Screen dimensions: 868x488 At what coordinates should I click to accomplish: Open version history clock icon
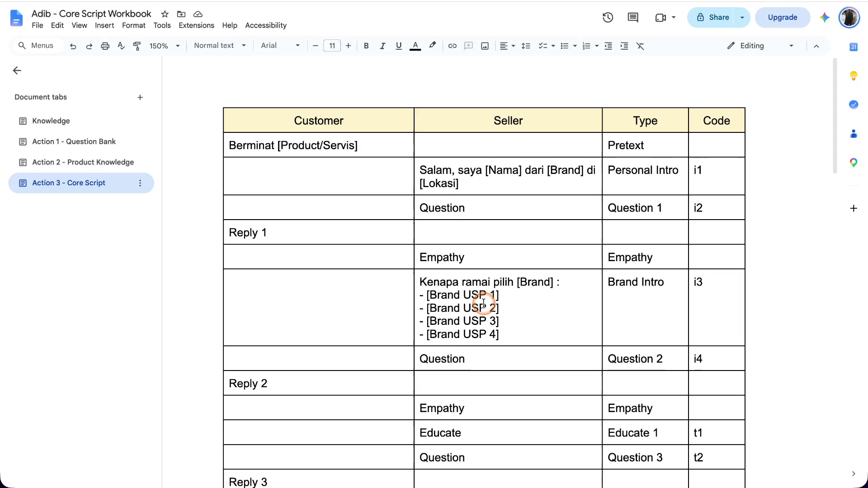[608, 17]
